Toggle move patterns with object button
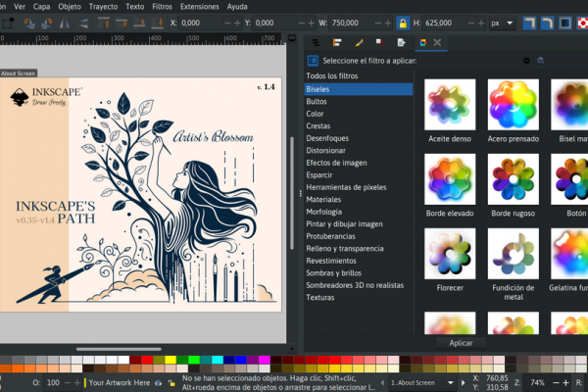The width and height of the screenshot is (588, 392). click(582, 24)
